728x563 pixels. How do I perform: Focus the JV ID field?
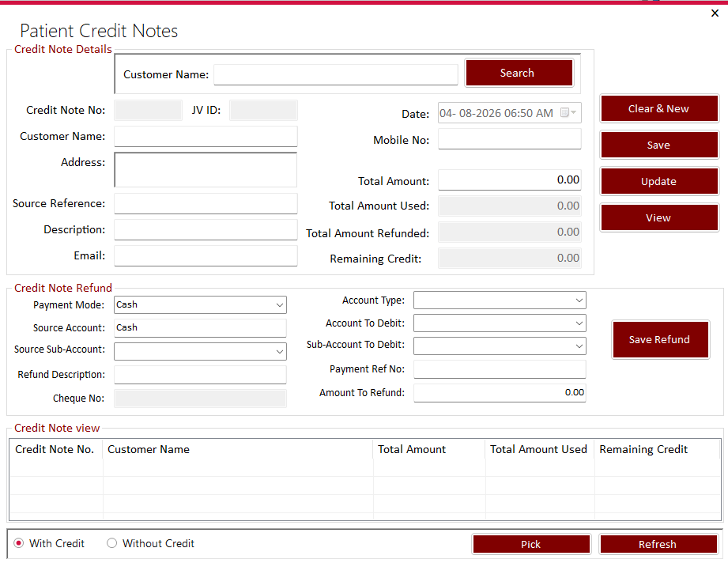pyautogui.click(x=263, y=111)
